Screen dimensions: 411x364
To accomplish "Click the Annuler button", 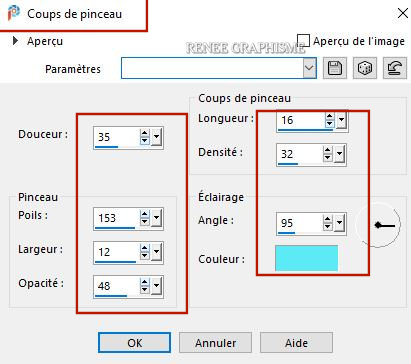I will [x=215, y=342].
